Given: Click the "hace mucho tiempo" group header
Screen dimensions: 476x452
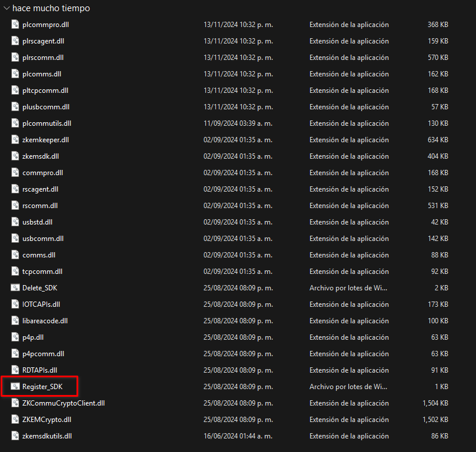Looking at the screenshot, I should 51,9.
